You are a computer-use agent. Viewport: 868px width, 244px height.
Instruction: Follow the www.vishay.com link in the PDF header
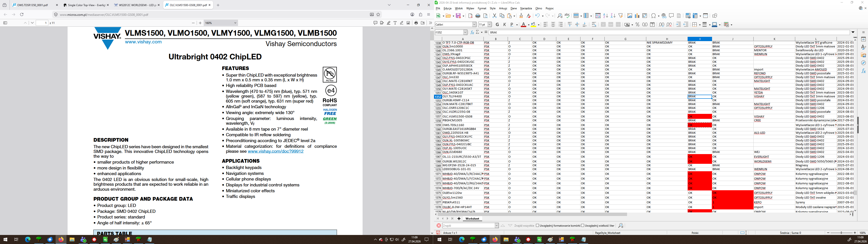coord(143,42)
